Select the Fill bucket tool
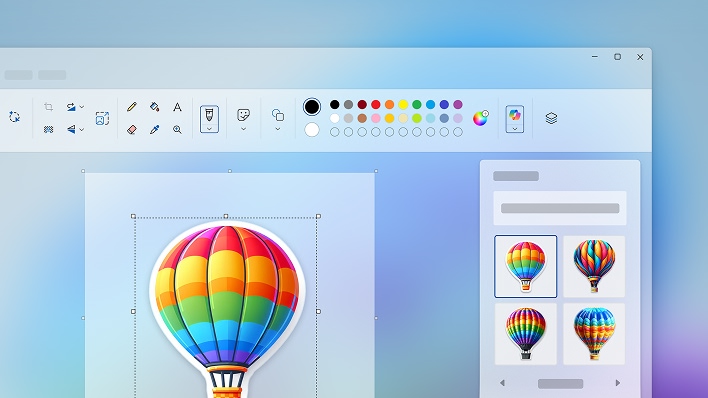 [x=154, y=107]
